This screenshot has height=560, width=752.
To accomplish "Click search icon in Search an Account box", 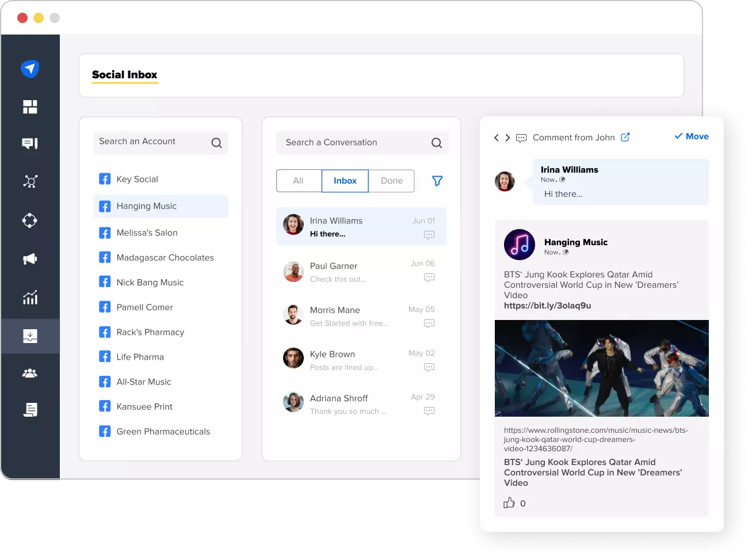I will coord(216,143).
